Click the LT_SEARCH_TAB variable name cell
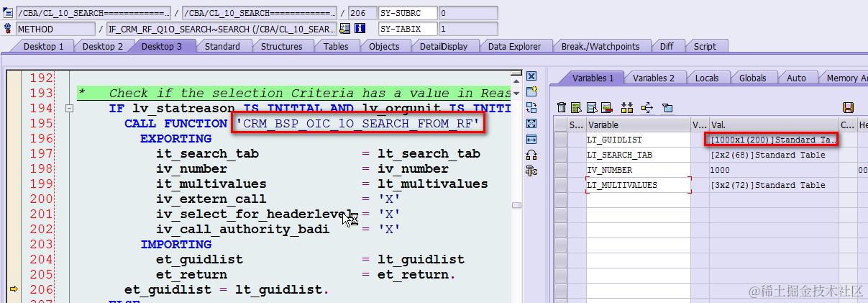 point(638,155)
